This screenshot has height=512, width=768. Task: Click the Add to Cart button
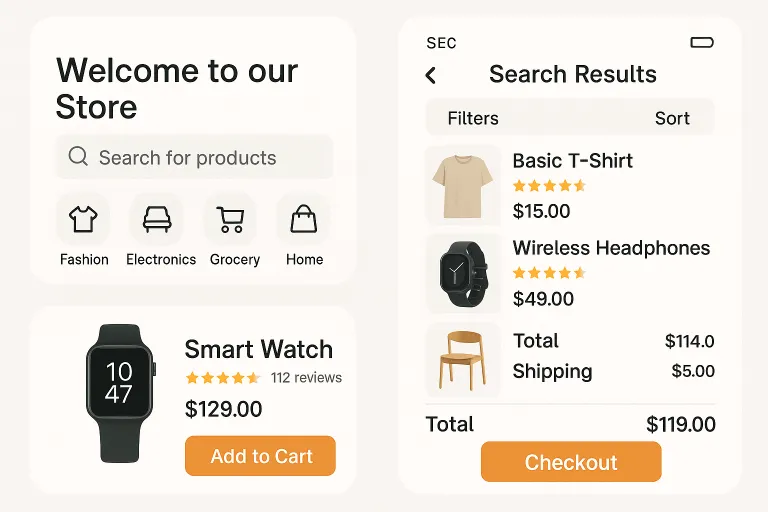pyautogui.click(x=260, y=456)
